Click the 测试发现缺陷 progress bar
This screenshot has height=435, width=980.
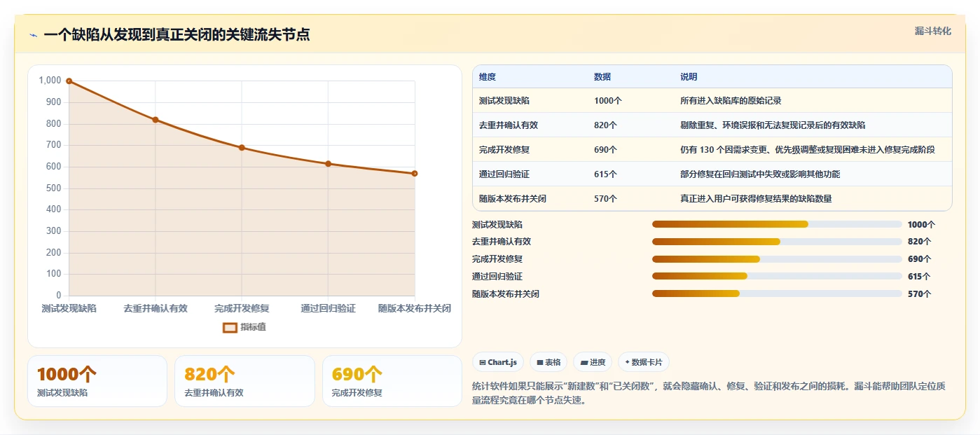777,224
